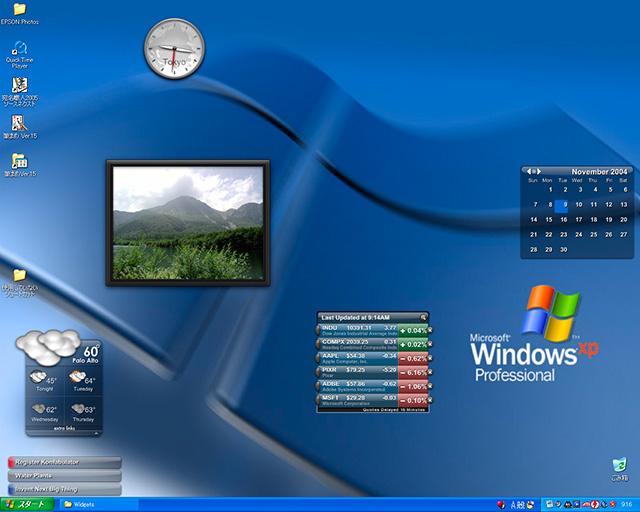The width and height of the screenshot is (640, 512).
Task: Click the Tokyo analog clock widget
Action: click(x=174, y=48)
